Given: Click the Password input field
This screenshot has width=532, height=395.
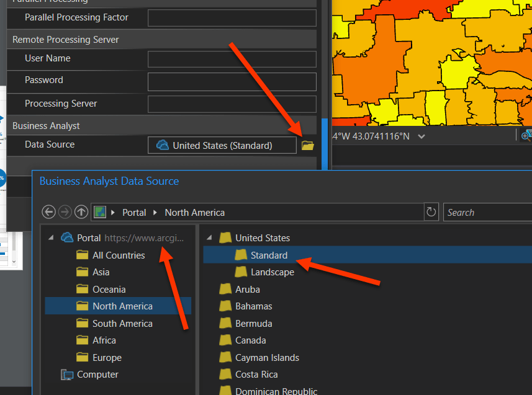Looking at the screenshot, I should pyautogui.click(x=232, y=81).
